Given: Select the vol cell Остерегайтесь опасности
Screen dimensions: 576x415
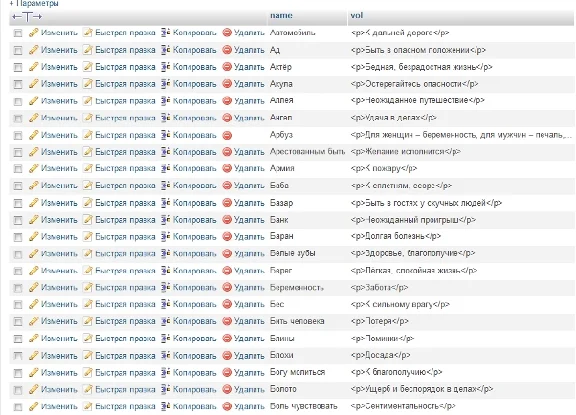Looking at the screenshot, I should pos(414,84).
